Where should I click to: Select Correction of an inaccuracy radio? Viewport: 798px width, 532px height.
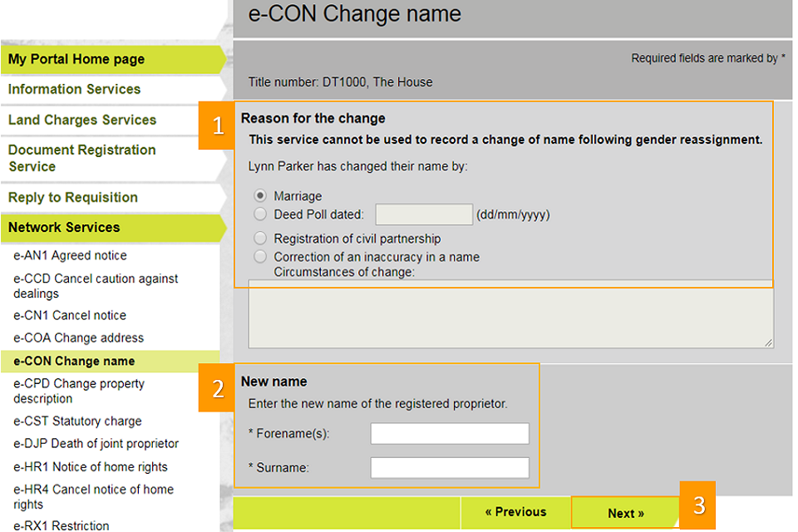260,256
